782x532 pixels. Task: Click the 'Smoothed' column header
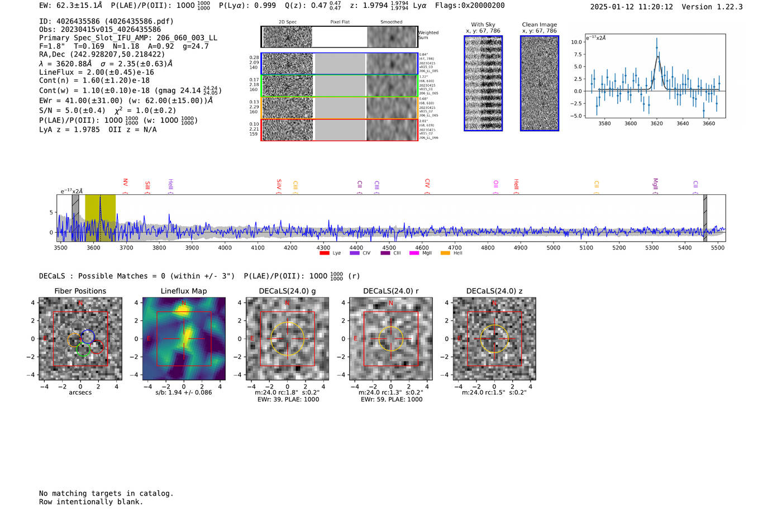tap(392, 22)
